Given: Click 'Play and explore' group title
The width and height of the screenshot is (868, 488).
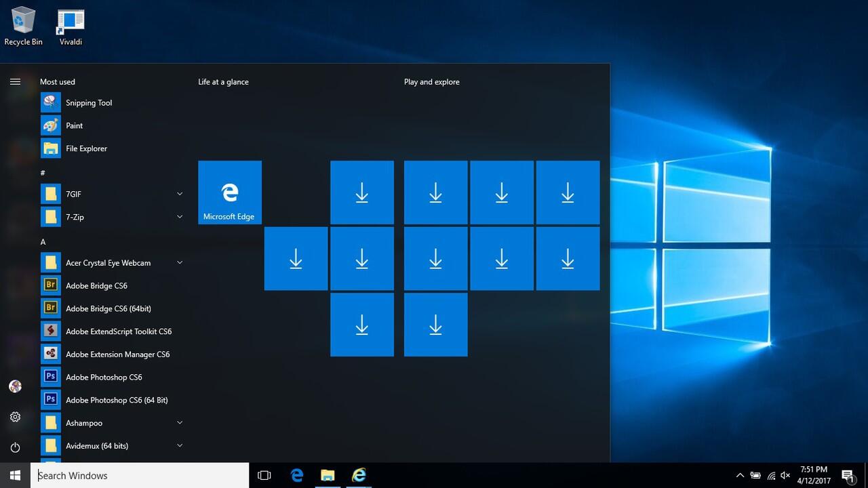Looking at the screenshot, I should (432, 82).
